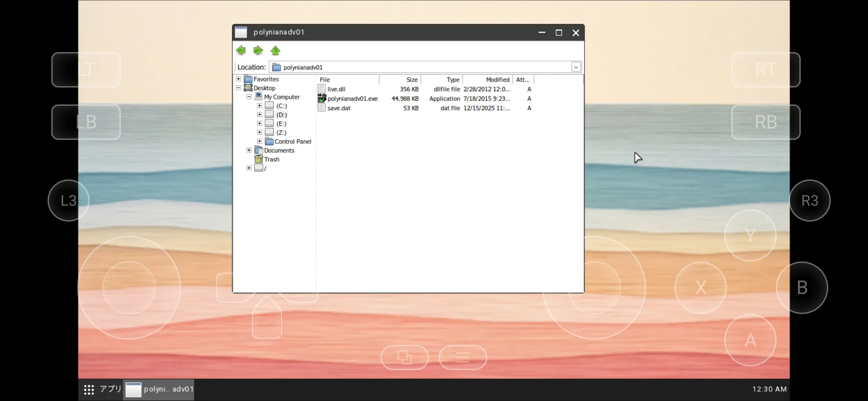This screenshot has height=401, width=868.
Task: Click the green forward arrow icon
Action: [258, 50]
